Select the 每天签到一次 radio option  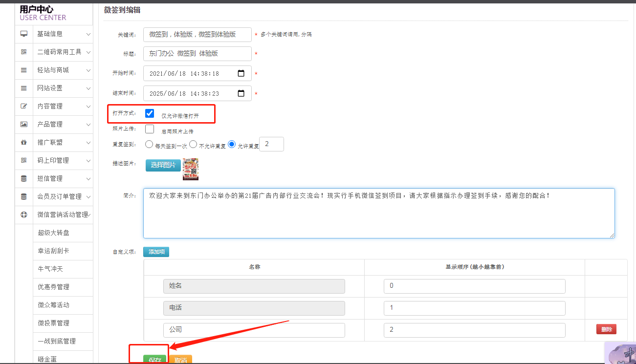tap(149, 145)
